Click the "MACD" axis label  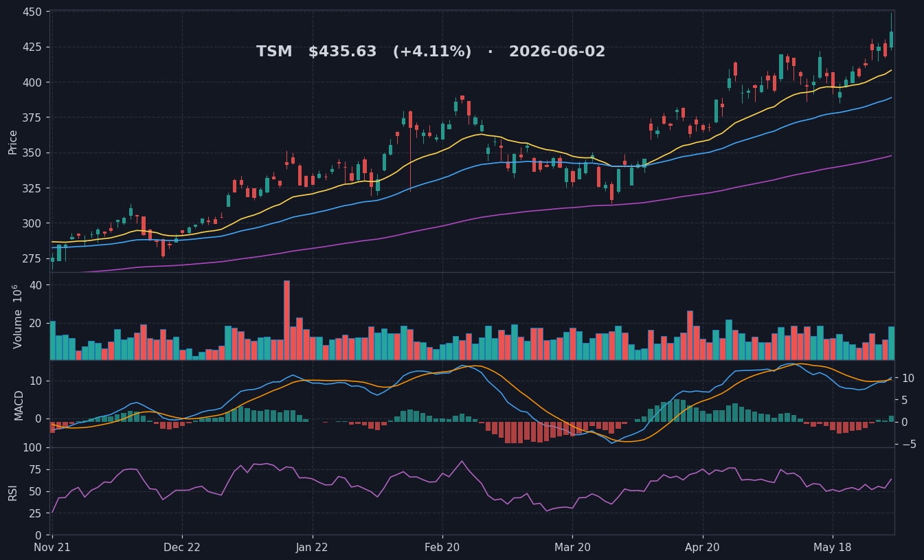point(19,405)
